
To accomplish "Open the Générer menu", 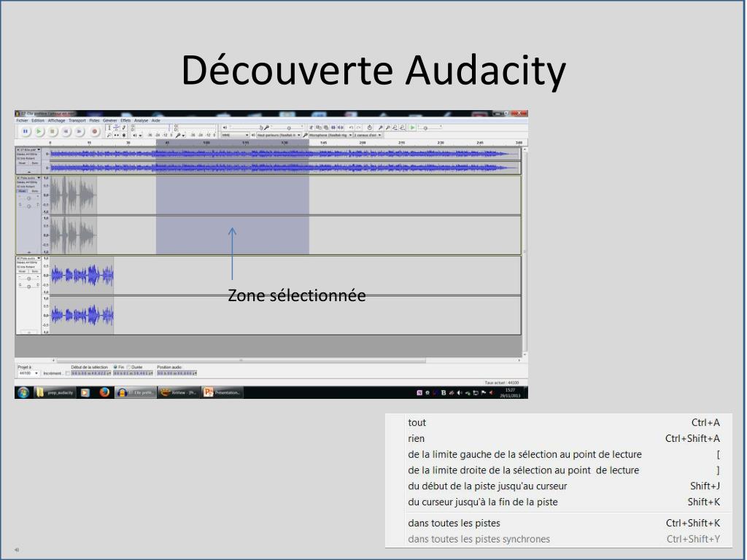I will 109,120.
